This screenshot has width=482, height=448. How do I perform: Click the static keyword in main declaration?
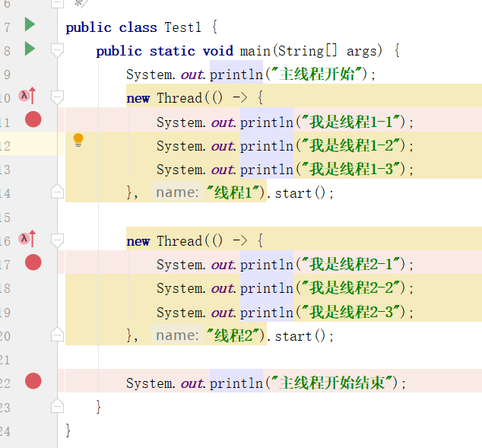point(173,51)
